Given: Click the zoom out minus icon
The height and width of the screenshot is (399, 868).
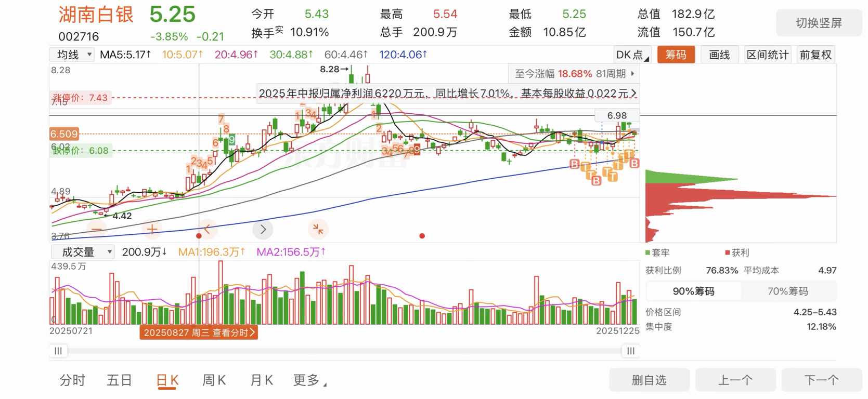Looking at the screenshot, I should (97, 229).
